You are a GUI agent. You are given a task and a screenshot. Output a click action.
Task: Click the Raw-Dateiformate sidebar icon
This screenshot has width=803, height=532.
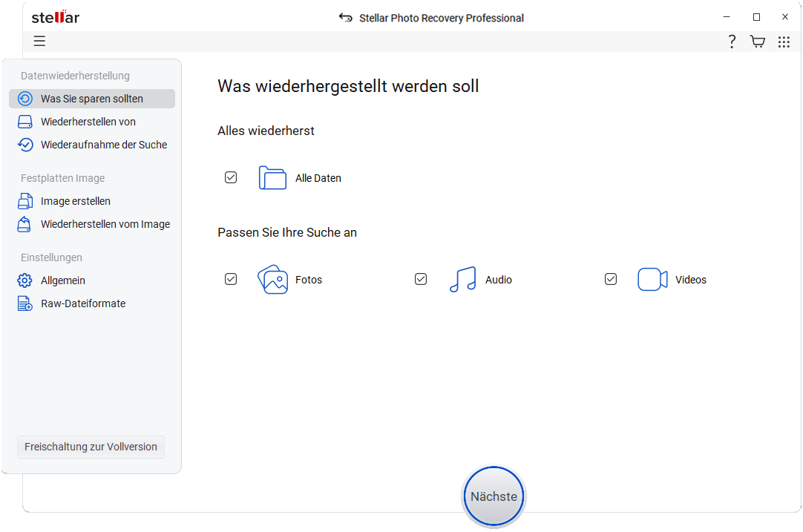24,303
